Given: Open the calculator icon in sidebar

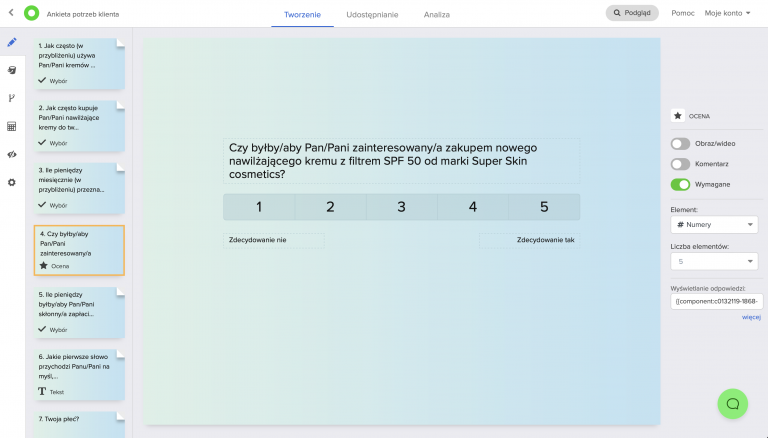Looking at the screenshot, I should point(12,127).
